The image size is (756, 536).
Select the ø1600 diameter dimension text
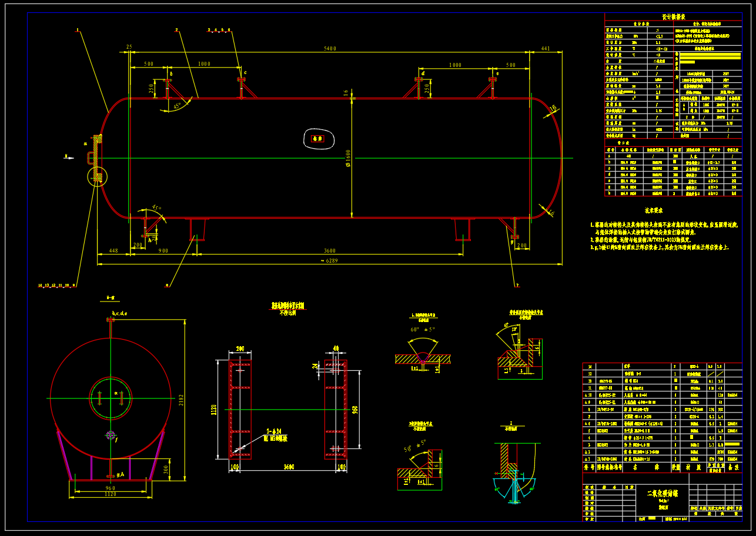pyautogui.click(x=349, y=159)
